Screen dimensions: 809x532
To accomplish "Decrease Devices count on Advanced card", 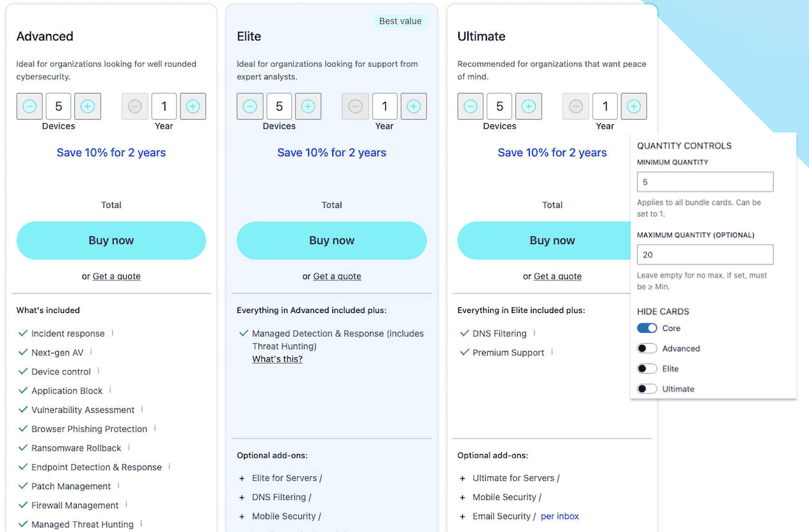I will [29, 106].
